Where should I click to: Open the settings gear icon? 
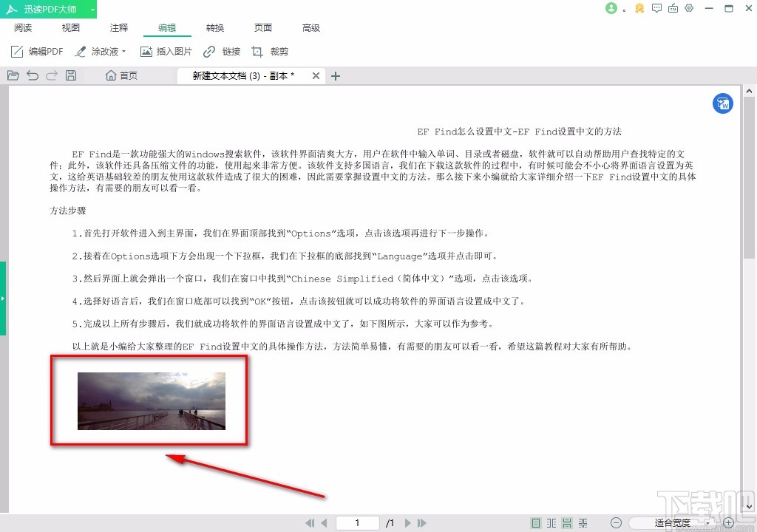[689, 8]
